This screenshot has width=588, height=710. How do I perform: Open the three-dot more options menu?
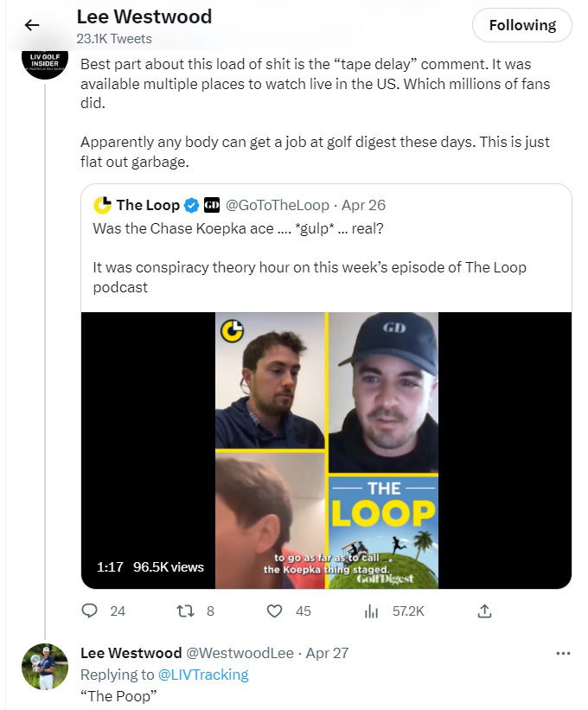point(563,653)
